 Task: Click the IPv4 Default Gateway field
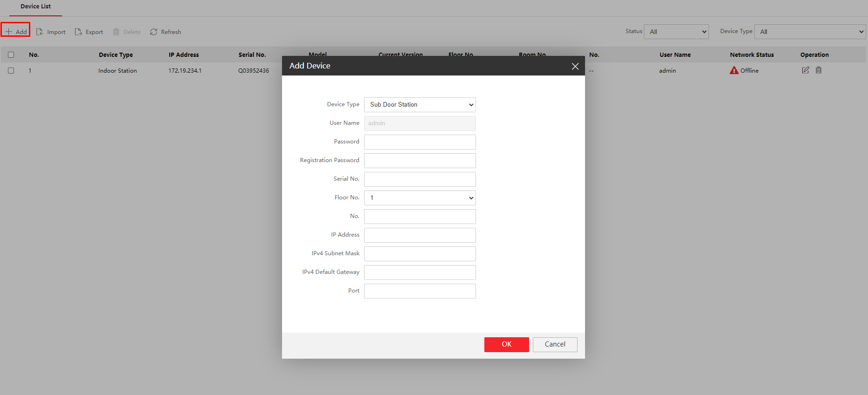(x=420, y=272)
